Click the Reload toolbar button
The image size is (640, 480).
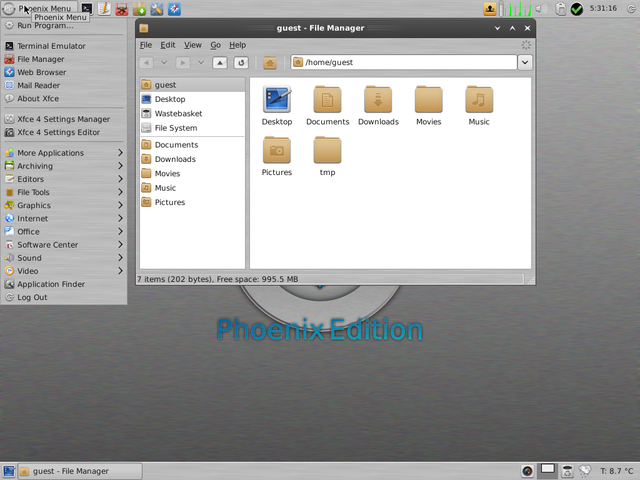pyautogui.click(x=241, y=62)
